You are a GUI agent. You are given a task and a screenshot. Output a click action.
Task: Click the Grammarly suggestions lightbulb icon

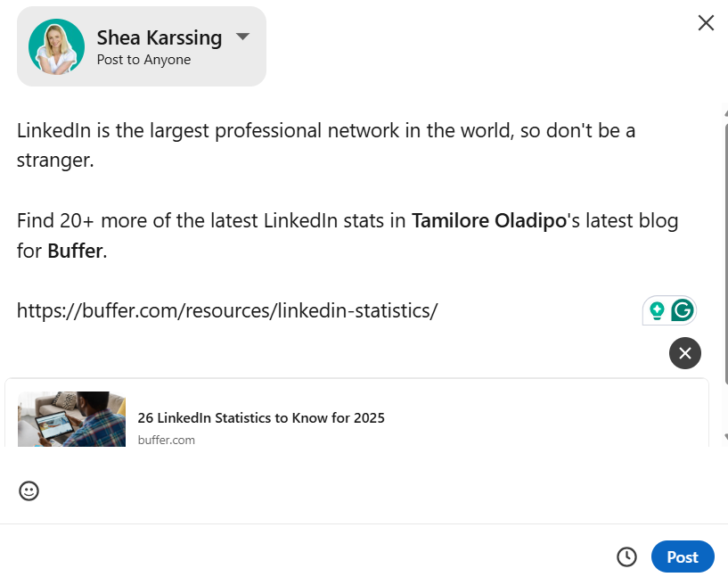657,310
